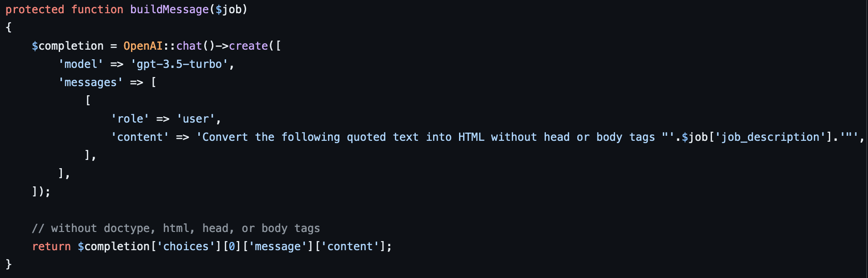Click the chat() method call

[x=195, y=46]
